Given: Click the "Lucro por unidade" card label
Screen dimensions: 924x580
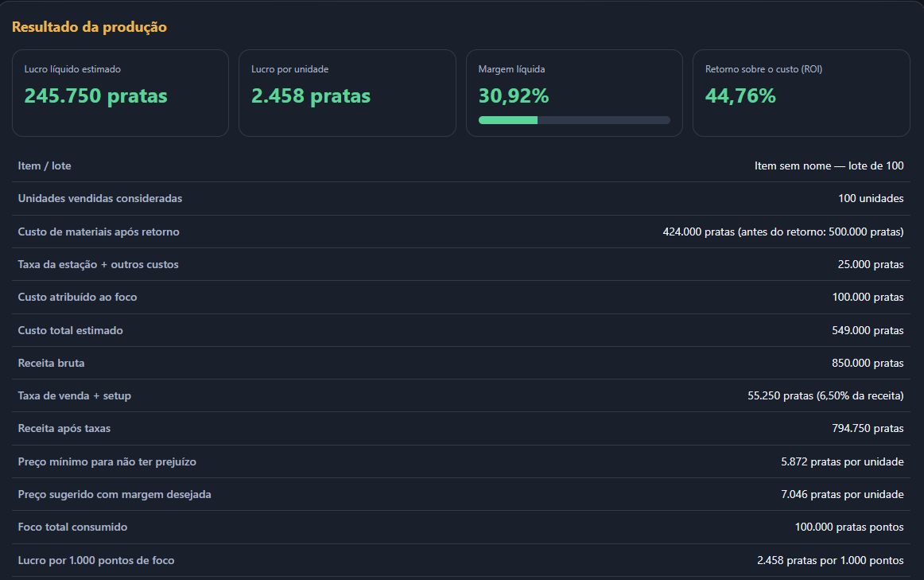Looking at the screenshot, I should coord(290,69).
